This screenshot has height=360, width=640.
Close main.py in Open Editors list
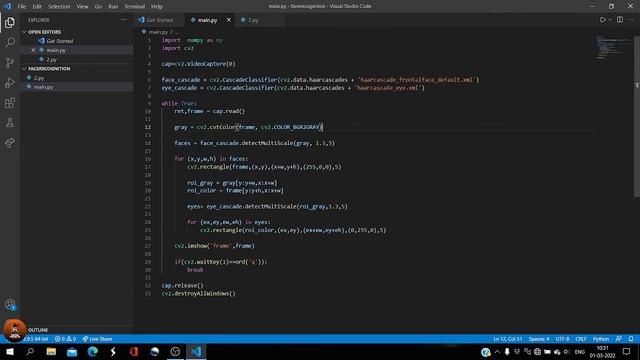(33, 50)
